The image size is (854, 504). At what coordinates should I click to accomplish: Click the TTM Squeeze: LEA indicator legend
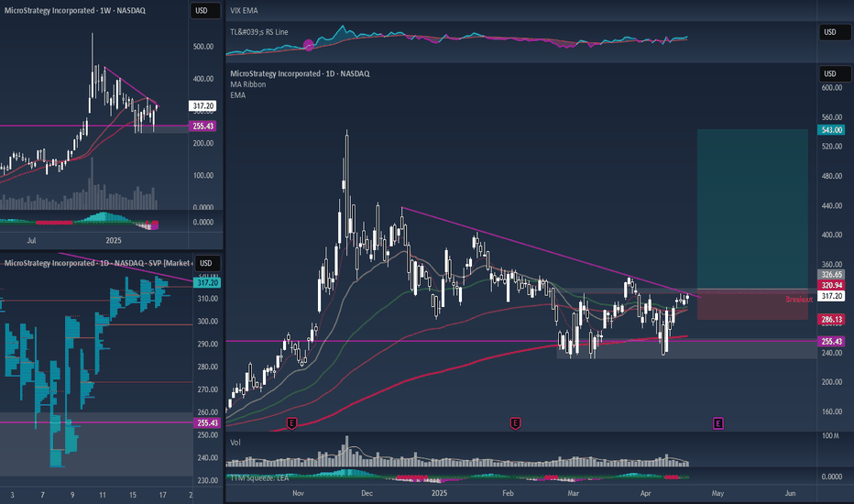tap(260, 477)
